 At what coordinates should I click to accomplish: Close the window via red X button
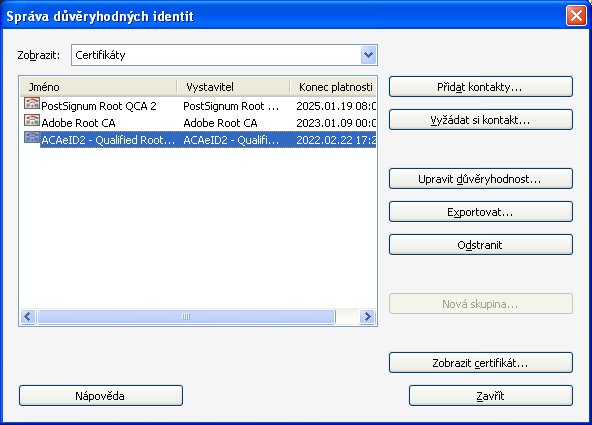pos(576,16)
